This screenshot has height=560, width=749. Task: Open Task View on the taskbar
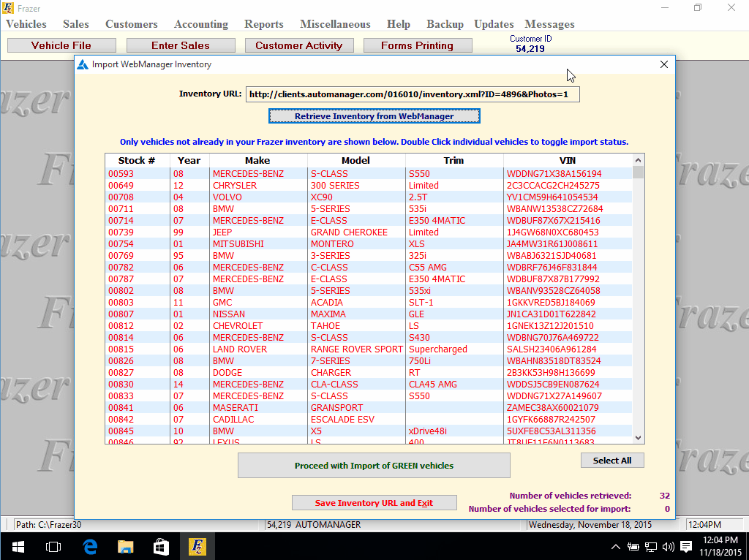pos(53,547)
